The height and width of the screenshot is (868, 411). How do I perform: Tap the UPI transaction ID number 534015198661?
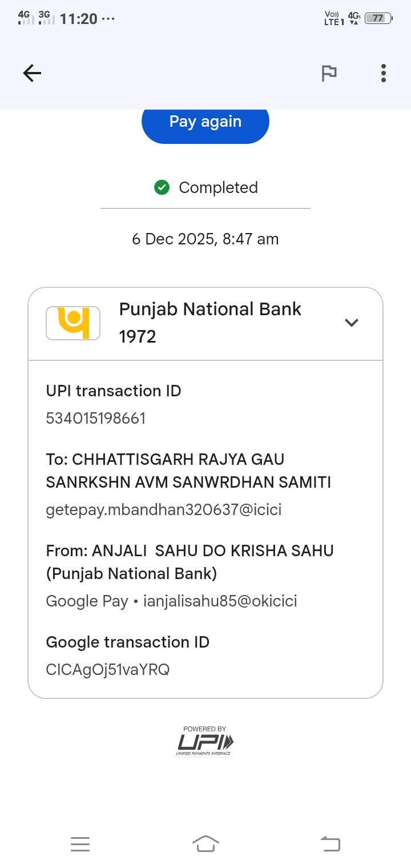point(96,419)
